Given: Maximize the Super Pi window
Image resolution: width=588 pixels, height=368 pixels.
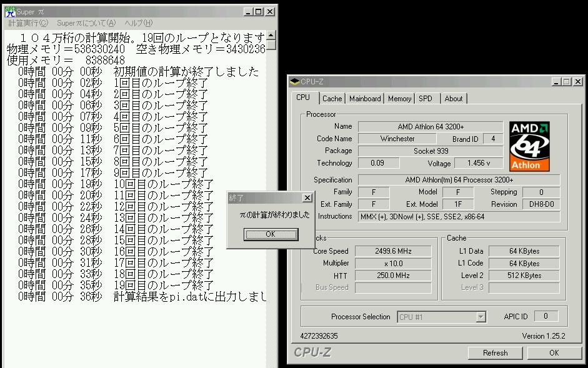Looking at the screenshot, I should 258,12.
